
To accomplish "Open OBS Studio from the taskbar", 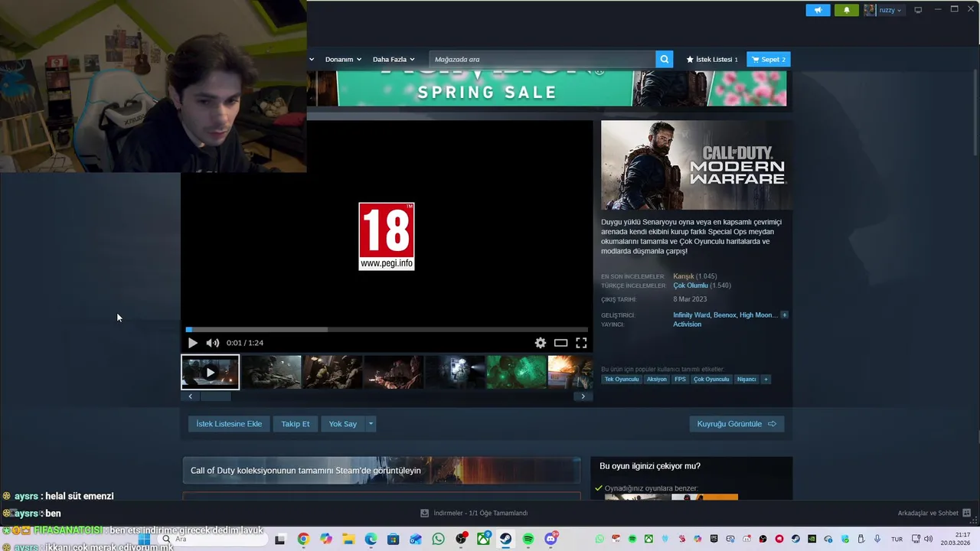I will tap(461, 540).
